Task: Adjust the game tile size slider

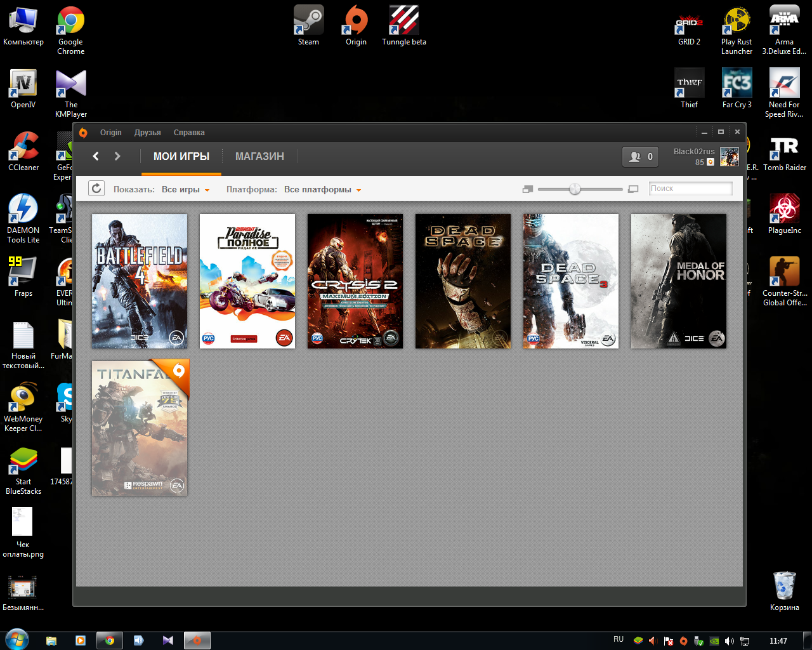Action: 575,189
